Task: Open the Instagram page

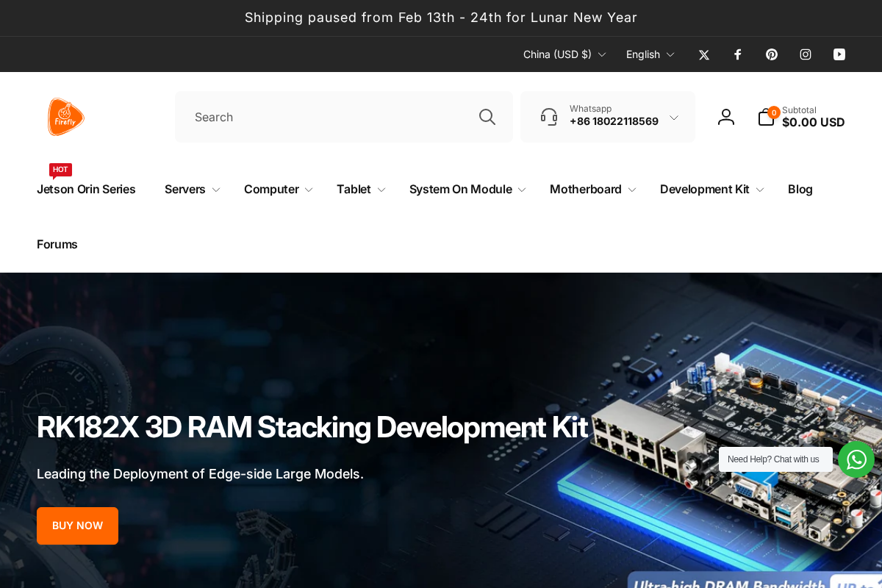Action: tap(805, 54)
